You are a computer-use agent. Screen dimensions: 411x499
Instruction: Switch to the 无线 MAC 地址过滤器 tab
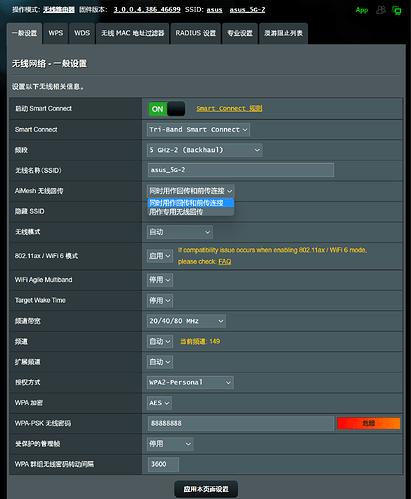coord(133,33)
